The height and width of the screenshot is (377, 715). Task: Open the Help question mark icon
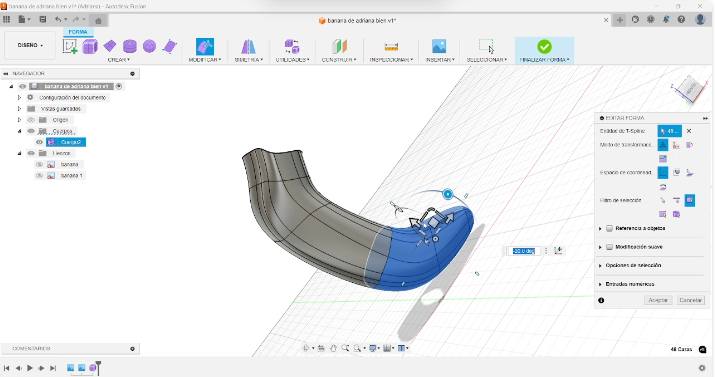[681, 20]
